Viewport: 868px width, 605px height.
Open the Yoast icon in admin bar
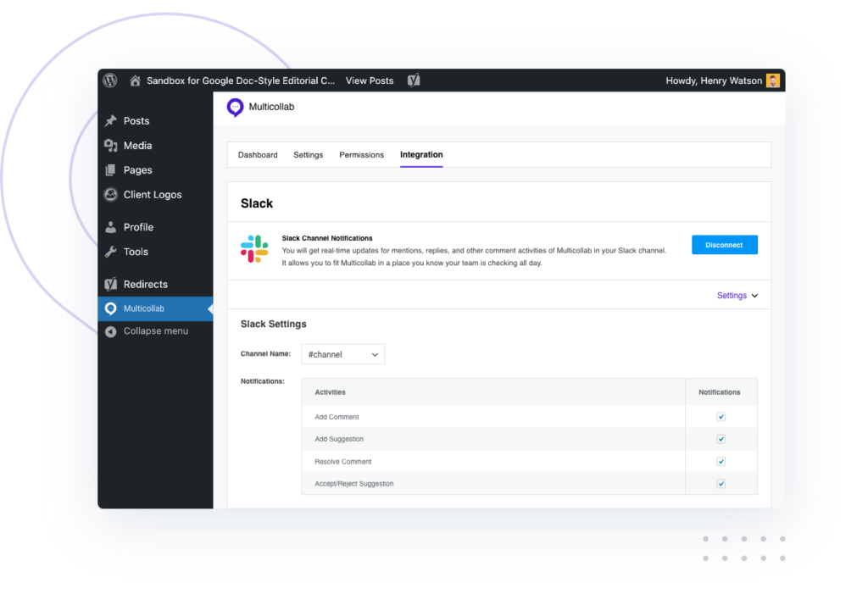click(x=414, y=80)
